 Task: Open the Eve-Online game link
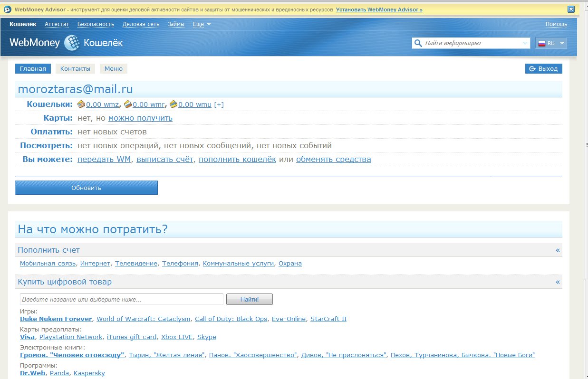289,319
